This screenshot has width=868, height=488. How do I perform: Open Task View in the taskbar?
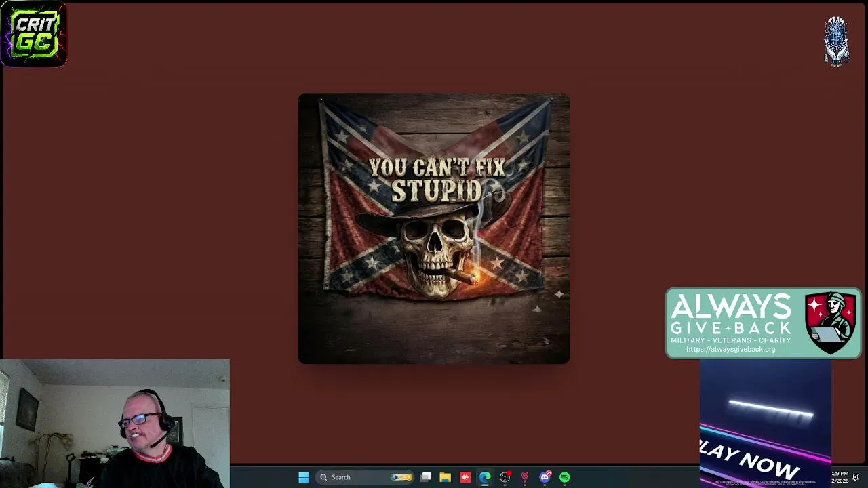pyautogui.click(x=425, y=477)
